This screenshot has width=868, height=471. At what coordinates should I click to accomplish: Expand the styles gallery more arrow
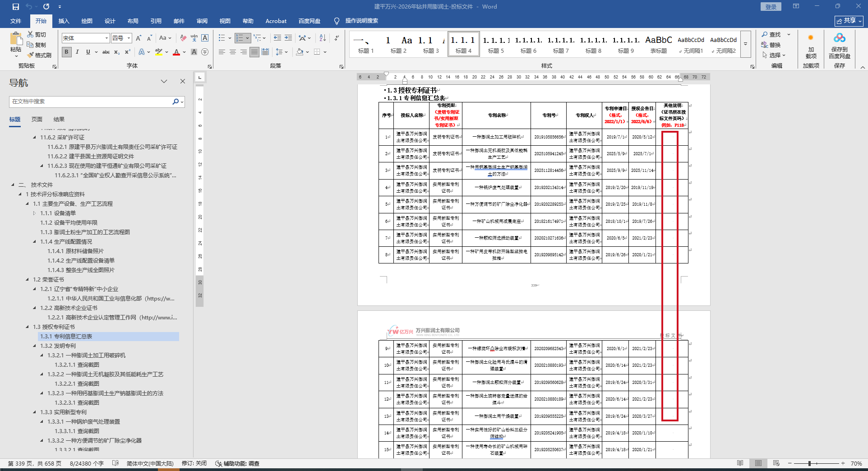[746, 44]
